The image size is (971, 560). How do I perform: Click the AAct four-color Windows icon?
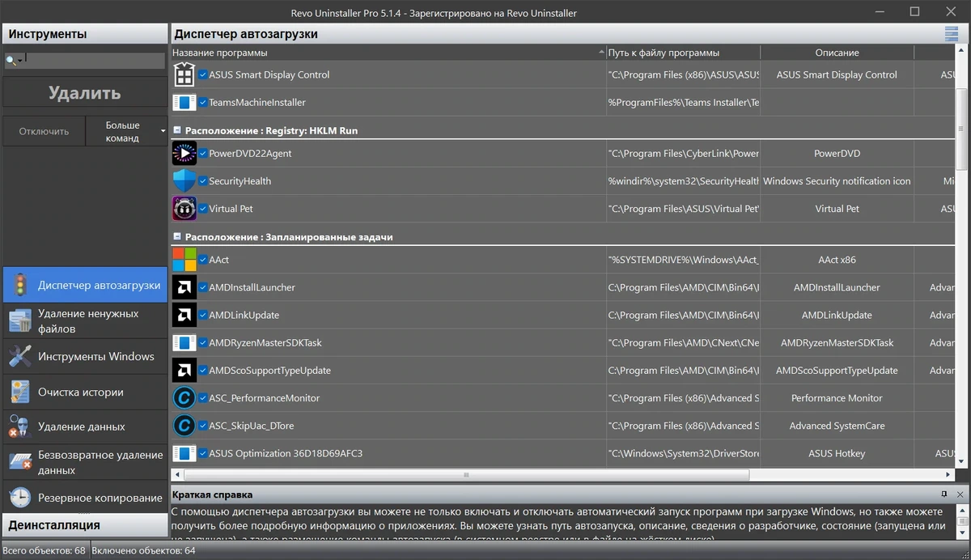point(184,261)
